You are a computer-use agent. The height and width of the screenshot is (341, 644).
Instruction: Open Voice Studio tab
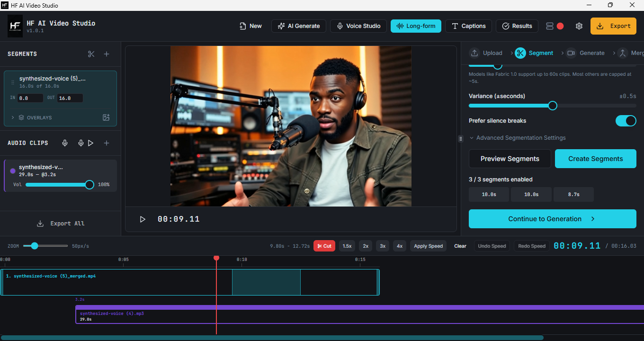(358, 26)
